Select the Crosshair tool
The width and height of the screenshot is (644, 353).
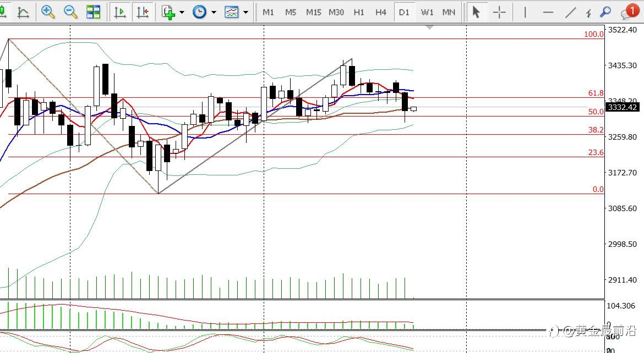pyautogui.click(x=499, y=12)
